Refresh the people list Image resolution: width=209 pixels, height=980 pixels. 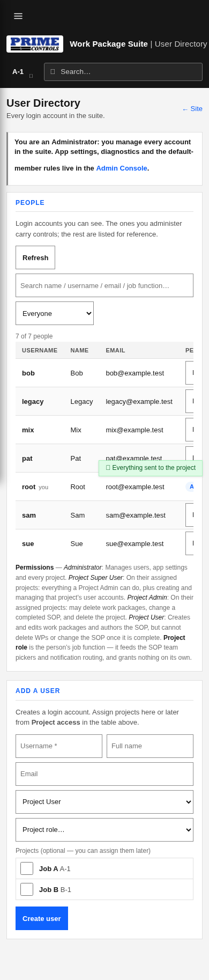(x=35, y=257)
